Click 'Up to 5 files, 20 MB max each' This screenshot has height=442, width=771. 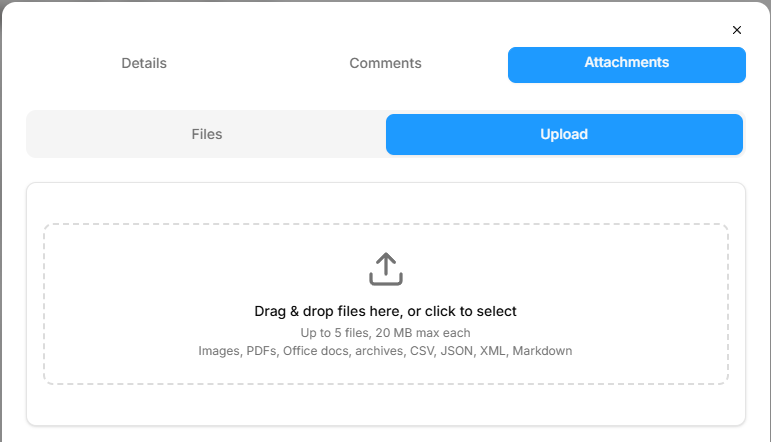(386, 333)
